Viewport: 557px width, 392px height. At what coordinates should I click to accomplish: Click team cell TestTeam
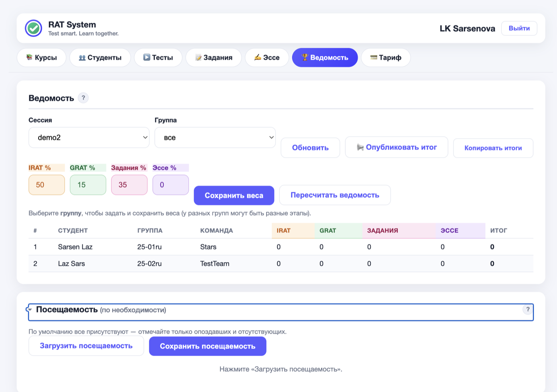pyautogui.click(x=215, y=263)
